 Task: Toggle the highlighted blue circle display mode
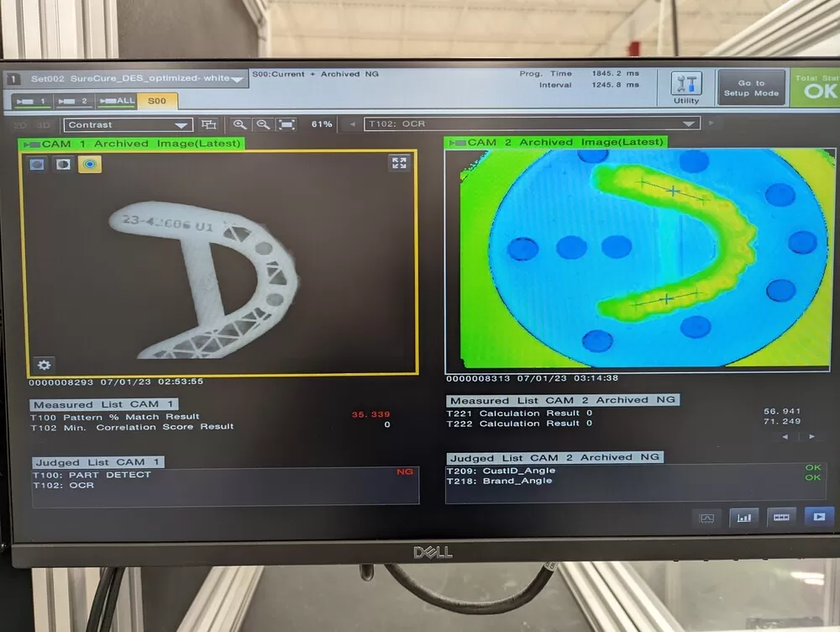point(90,164)
